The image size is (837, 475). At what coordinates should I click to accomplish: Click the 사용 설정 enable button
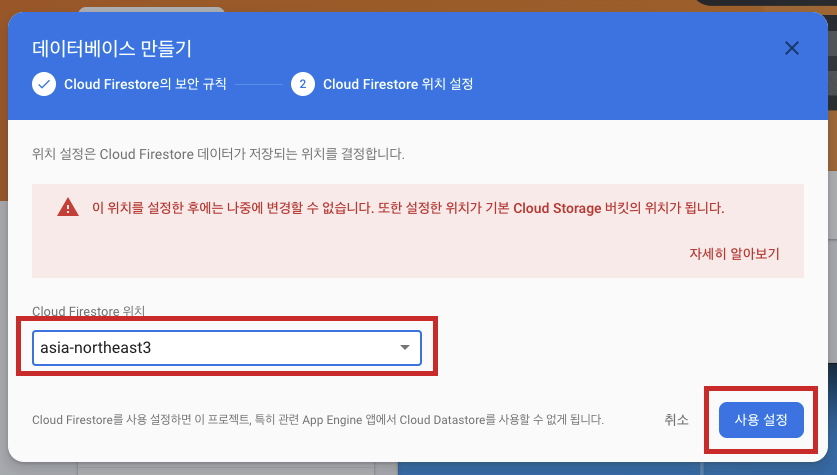[761, 420]
